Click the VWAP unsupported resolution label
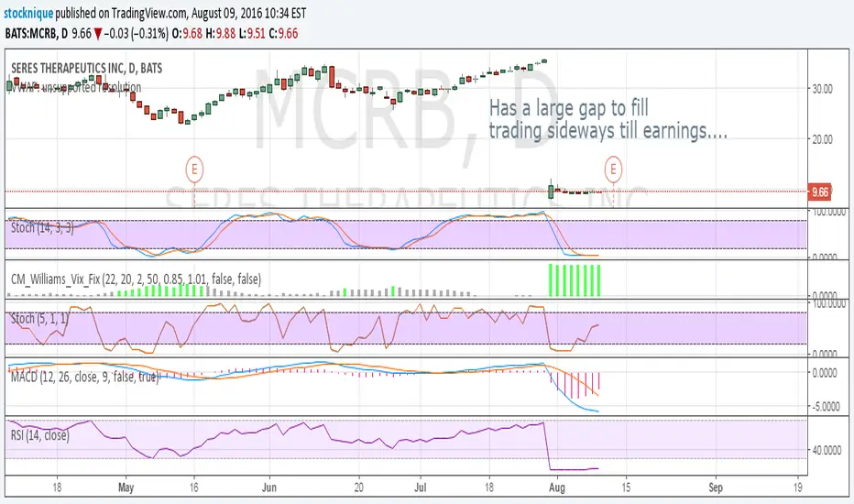 coord(76,87)
